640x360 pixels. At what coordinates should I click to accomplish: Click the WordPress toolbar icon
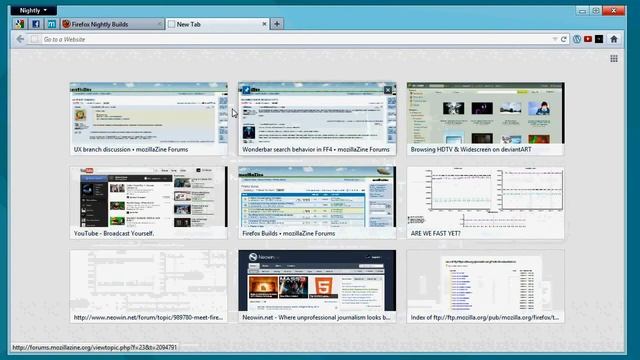pos(577,39)
